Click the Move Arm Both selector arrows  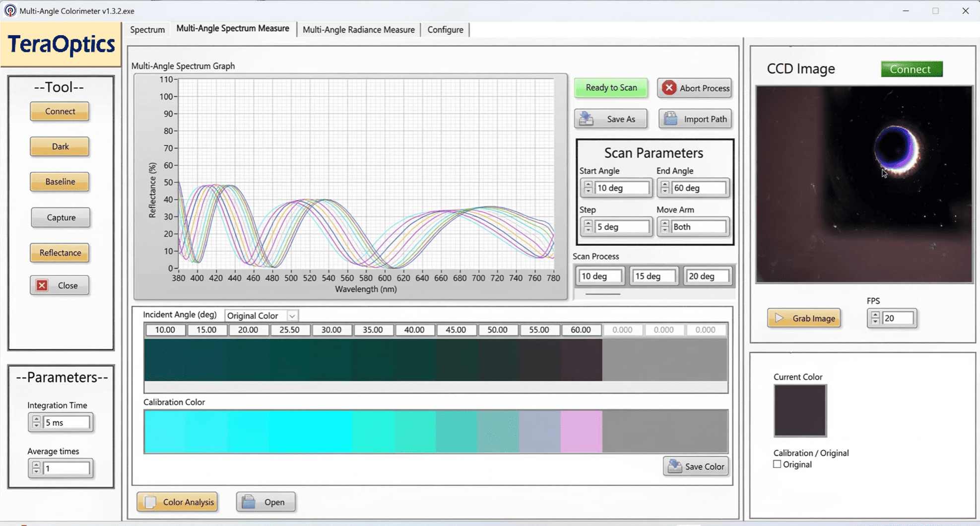(x=665, y=227)
